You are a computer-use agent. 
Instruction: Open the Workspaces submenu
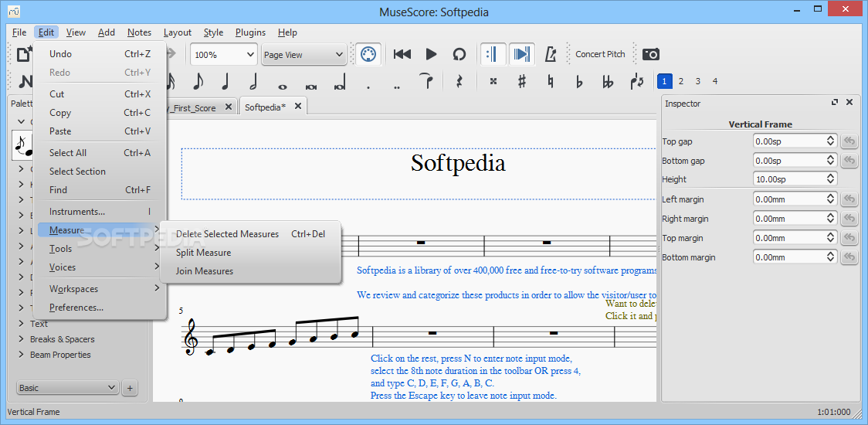tap(100, 289)
